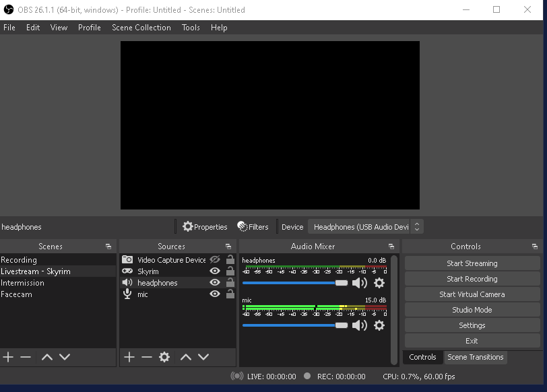Open source properties gear in Sources toolbar
547x392 pixels.
point(164,357)
